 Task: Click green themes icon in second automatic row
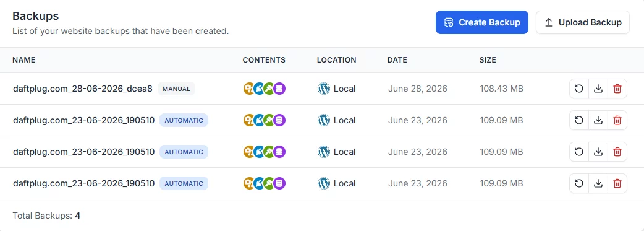[269, 152]
